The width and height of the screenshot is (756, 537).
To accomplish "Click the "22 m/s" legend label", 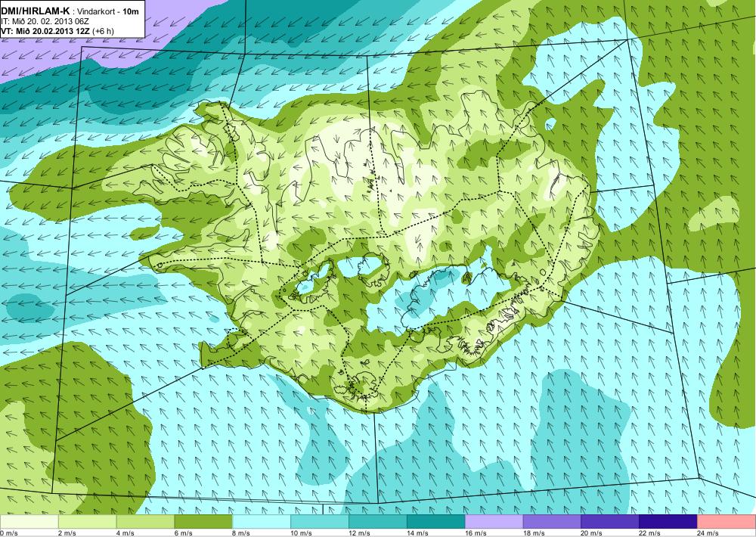I will (650, 533).
